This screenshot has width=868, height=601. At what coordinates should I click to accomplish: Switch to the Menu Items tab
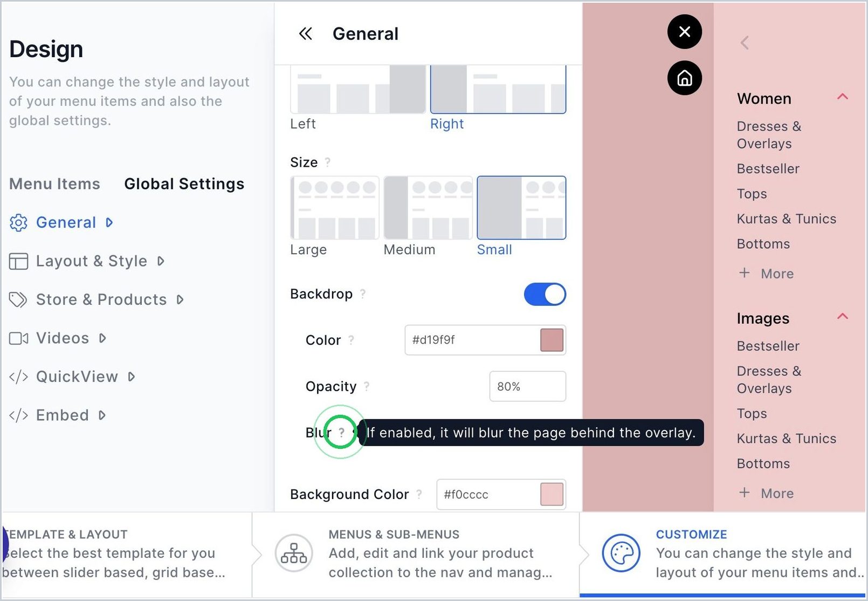[54, 184]
